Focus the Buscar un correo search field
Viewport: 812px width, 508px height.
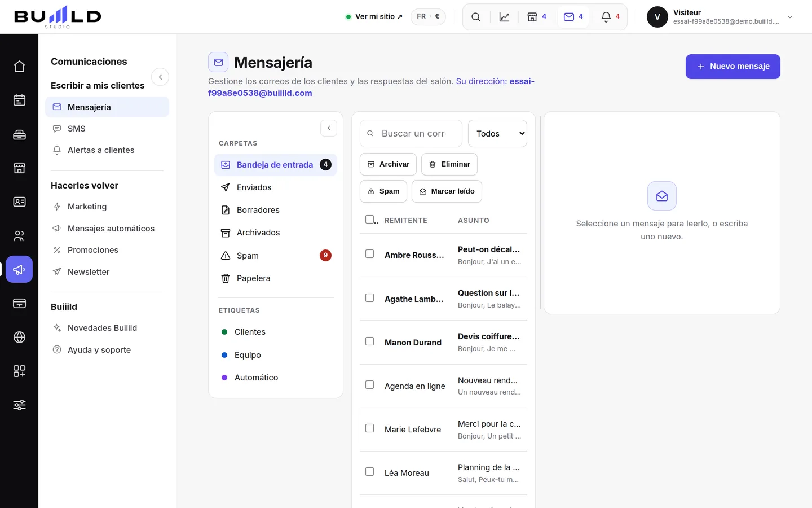click(x=411, y=134)
